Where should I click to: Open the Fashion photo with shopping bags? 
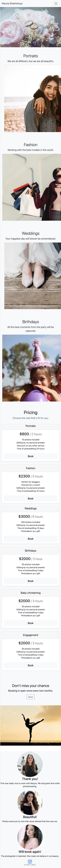(x=32, y=187)
